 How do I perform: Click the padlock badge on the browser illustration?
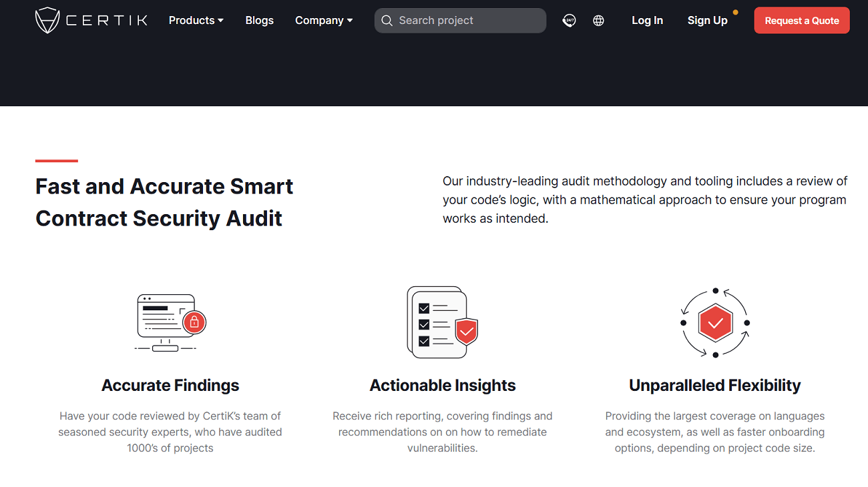194,322
